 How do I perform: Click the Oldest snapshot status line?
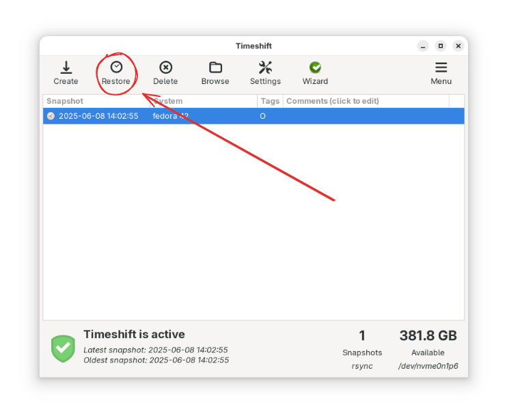click(156, 360)
